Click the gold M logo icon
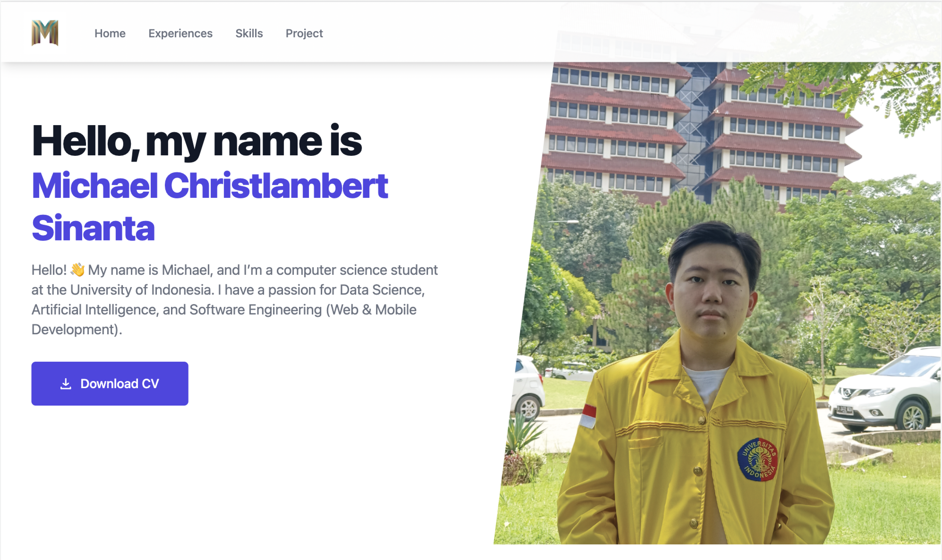This screenshot has height=560, width=942. [x=45, y=33]
